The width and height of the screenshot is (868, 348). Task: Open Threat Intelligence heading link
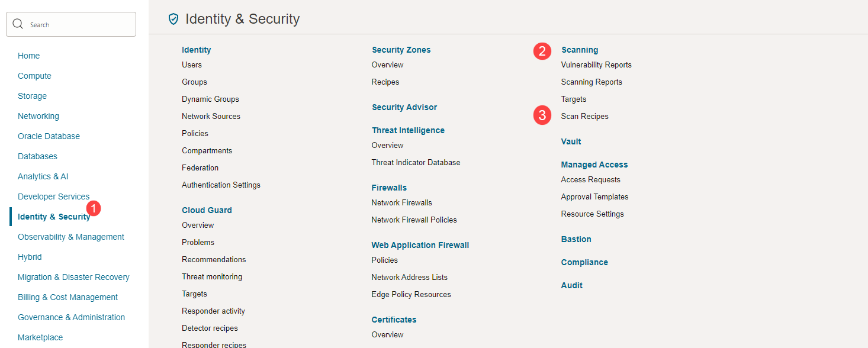point(408,130)
